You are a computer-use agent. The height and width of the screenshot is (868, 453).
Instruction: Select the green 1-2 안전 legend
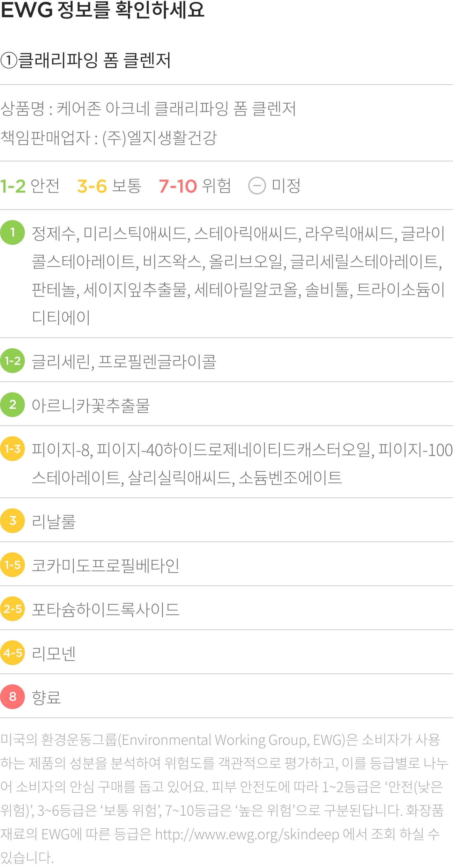30,186
